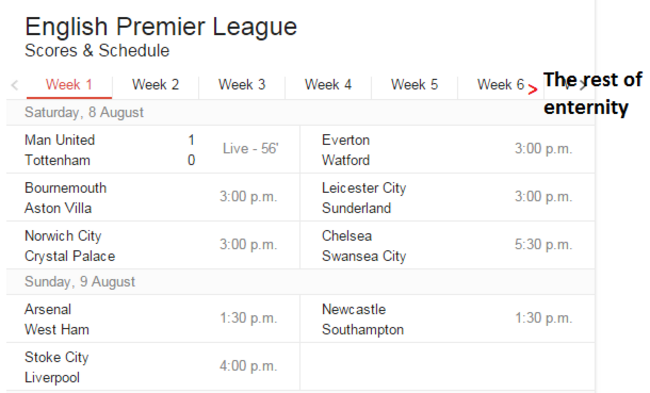Click the Norwich City vs Crystal Palace match

153,245
